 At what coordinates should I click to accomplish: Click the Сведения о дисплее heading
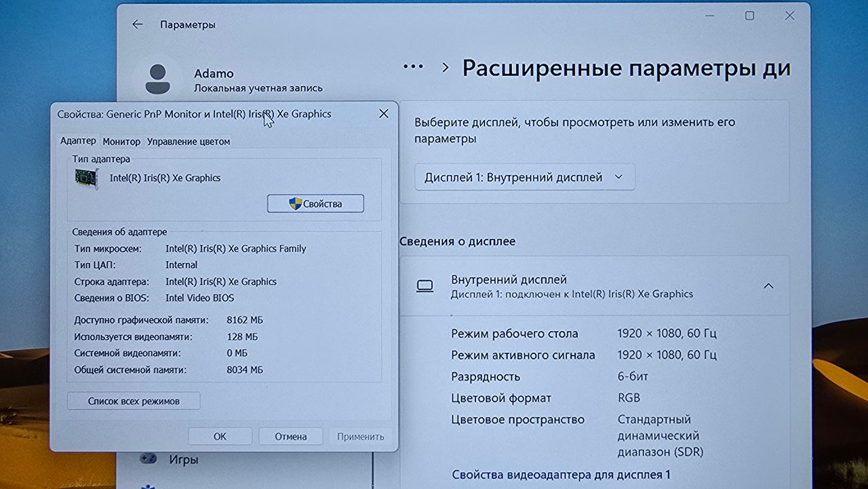click(457, 241)
